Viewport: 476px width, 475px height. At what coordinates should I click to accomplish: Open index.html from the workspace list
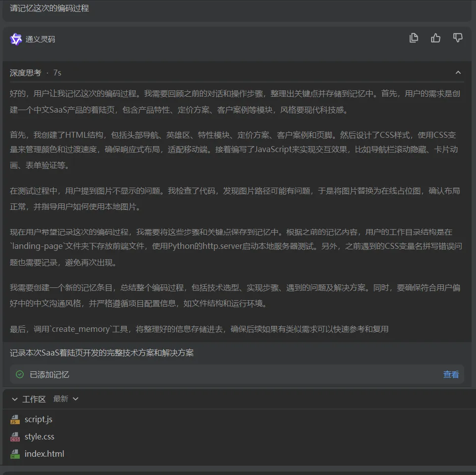(44, 454)
